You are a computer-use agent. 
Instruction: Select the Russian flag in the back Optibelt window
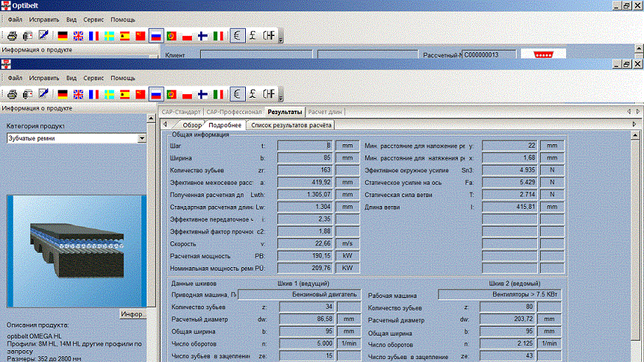click(156, 36)
